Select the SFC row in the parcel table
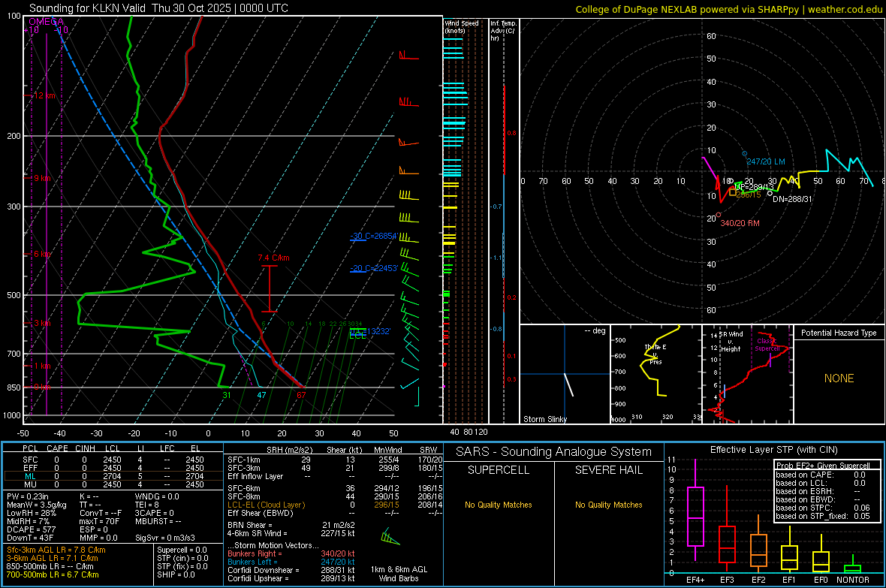 click(113, 460)
